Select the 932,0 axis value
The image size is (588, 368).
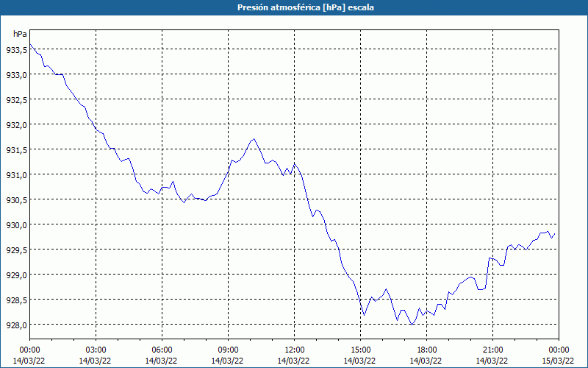(x=16, y=125)
